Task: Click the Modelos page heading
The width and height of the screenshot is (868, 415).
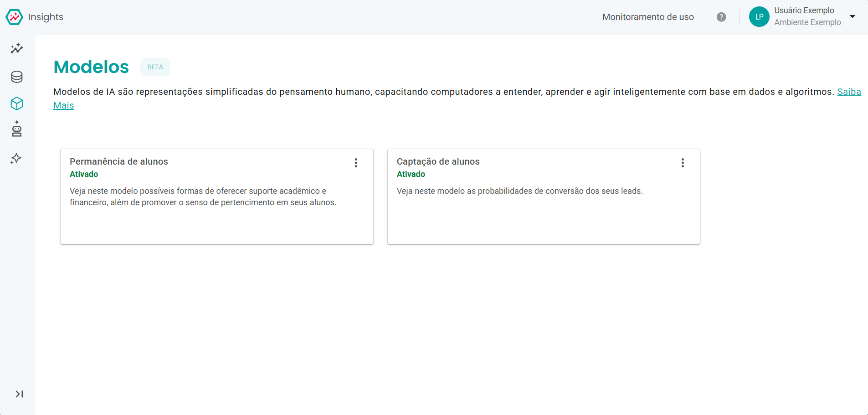Action: [x=91, y=67]
